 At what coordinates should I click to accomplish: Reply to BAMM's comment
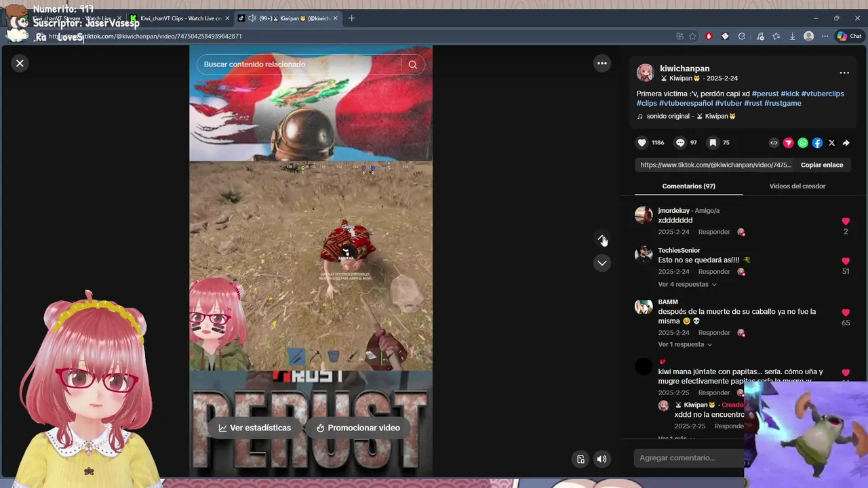click(x=714, y=333)
